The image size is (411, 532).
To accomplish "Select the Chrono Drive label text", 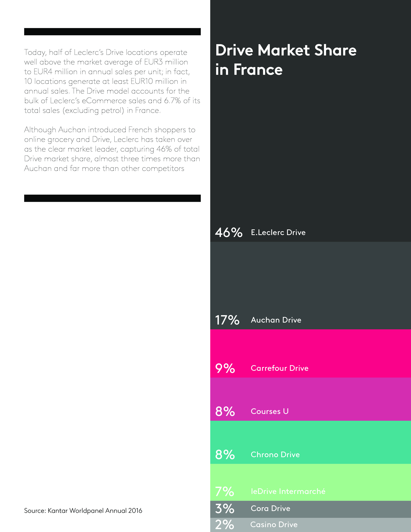I will (275, 455).
